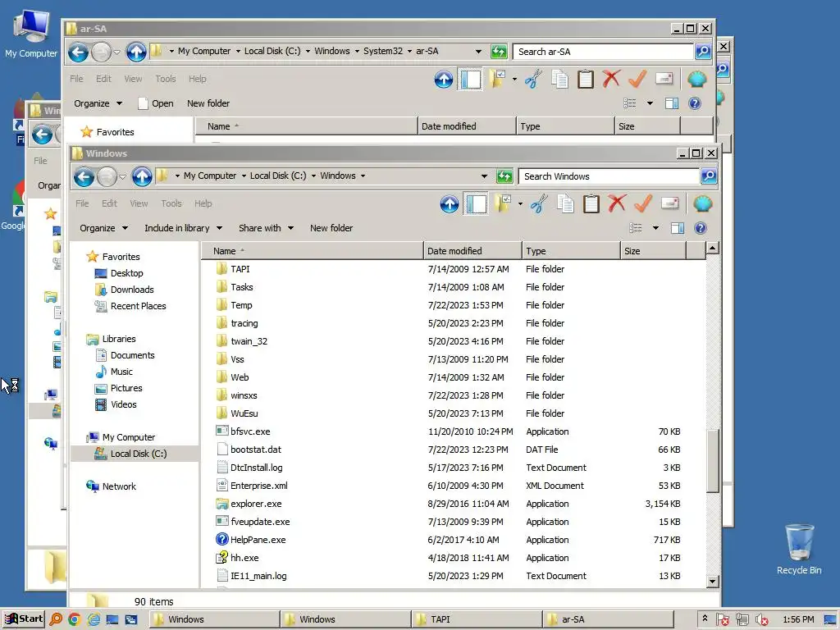The width and height of the screenshot is (840, 630).
Task: Click Copy icon in Windows window toolbar
Action: (x=565, y=203)
